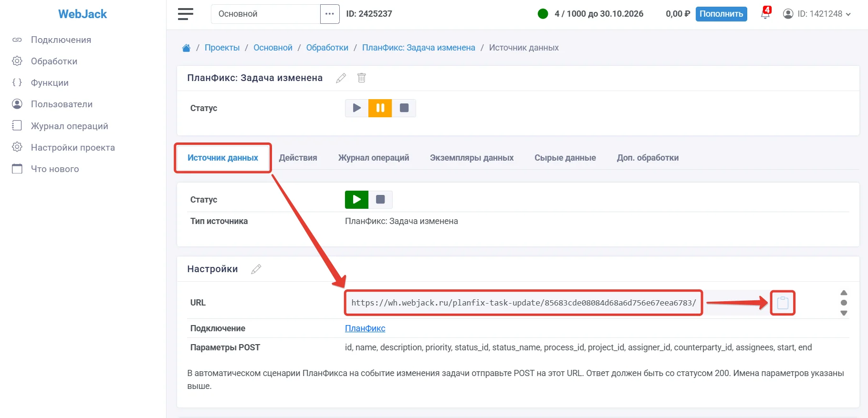Click the webhook URL text field
The width and height of the screenshot is (868, 418).
coord(523,303)
